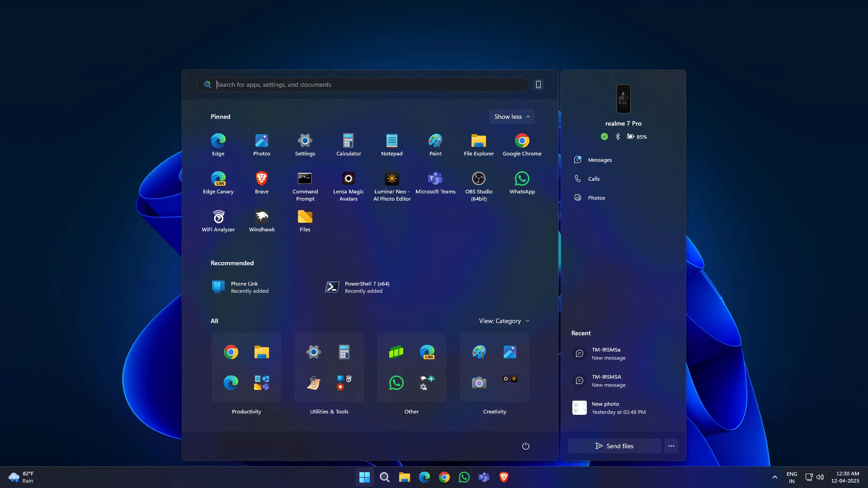
Task: Open Microsoft Teams pinned app
Action: click(435, 183)
